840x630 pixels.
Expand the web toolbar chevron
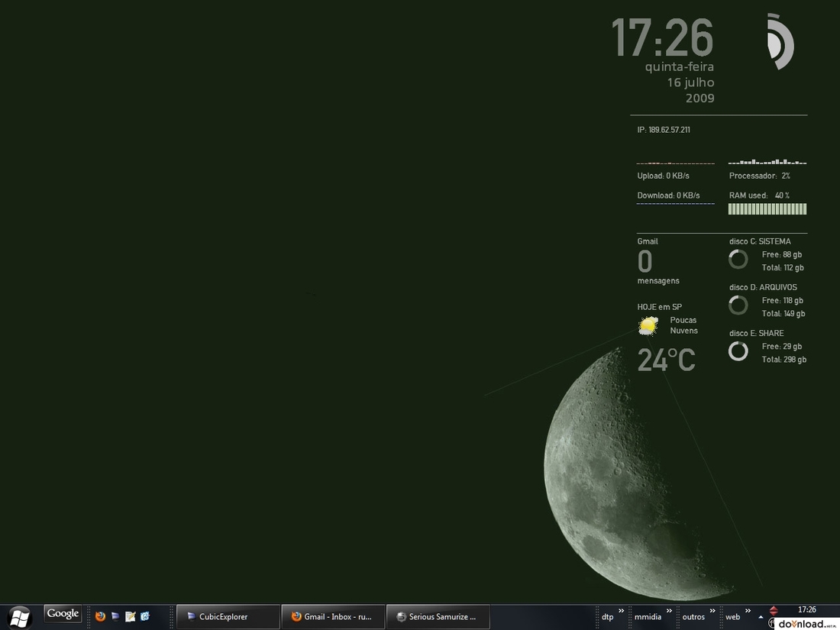748,611
